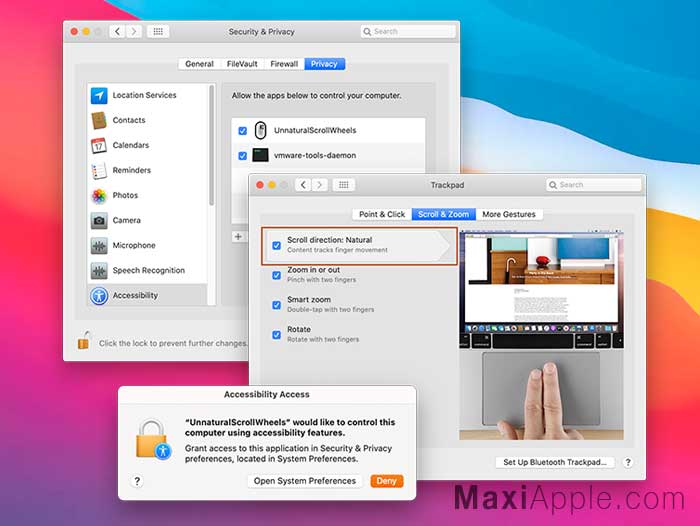Click the Calendars icon in sidebar
The height and width of the screenshot is (526, 700).
pos(99,145)
